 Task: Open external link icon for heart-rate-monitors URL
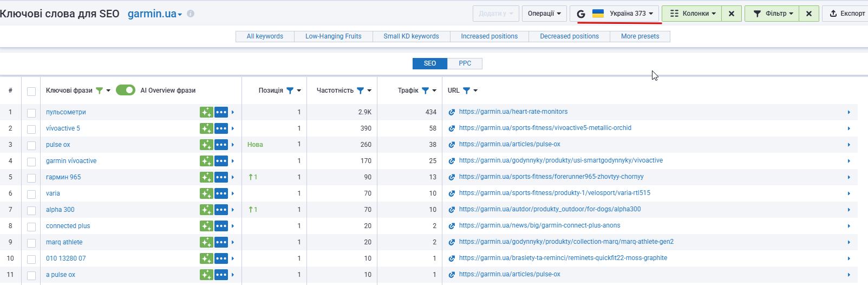[x=452, y=112]
